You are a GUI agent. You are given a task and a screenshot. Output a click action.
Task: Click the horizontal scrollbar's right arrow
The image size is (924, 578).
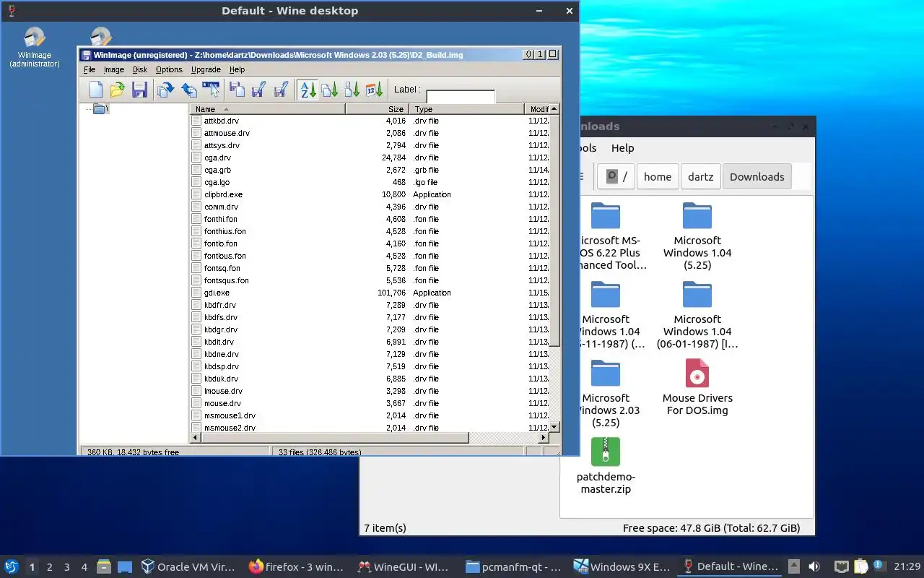(544, 438)
